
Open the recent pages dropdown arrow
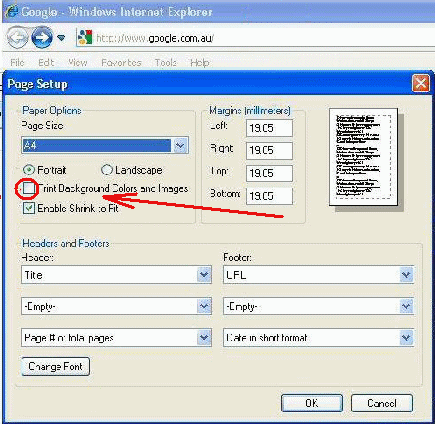61,38
